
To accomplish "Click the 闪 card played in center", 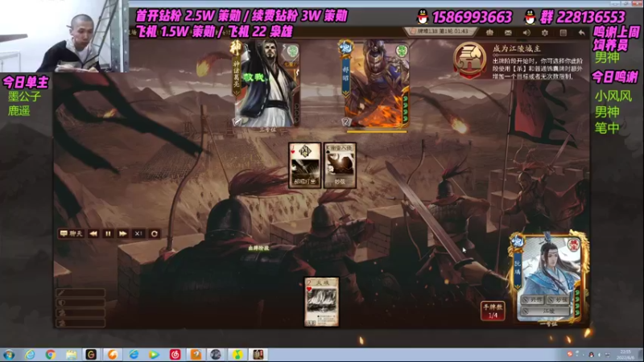I will pyautogui.click(x=305, y=166).
